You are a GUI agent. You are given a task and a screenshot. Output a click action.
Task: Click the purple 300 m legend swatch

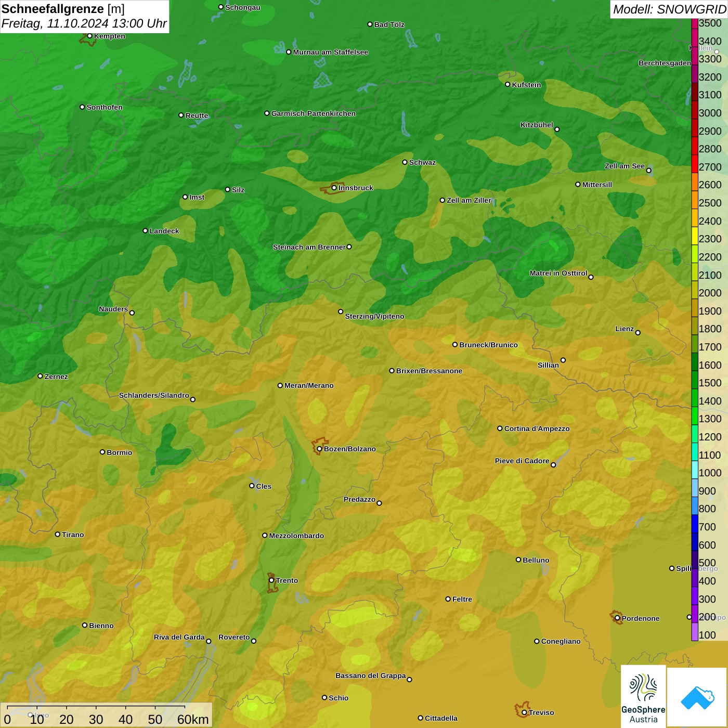pyautogui.click(x=695, y=595)
